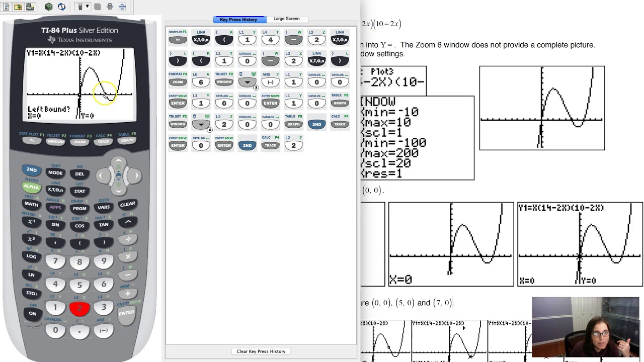Tap the calculator down arrow key
The height and width of the screenshot is (362, 644).
pos(118,190)
